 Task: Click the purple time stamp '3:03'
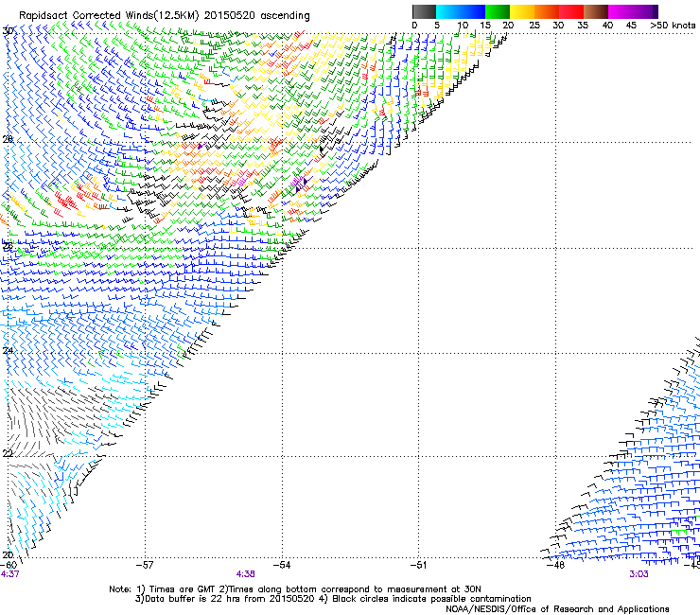tap(639, 574)
